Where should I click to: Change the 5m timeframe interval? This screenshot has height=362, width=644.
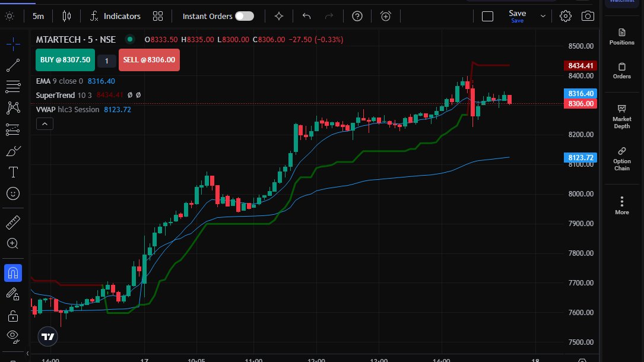click(38, 16)
